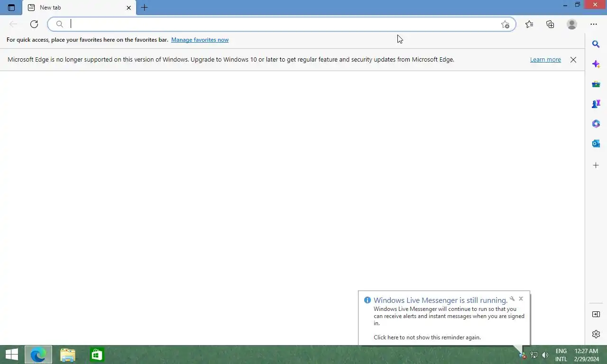Open the Windows Start button
Screen dimensions: 607x364
pos(12,355)
